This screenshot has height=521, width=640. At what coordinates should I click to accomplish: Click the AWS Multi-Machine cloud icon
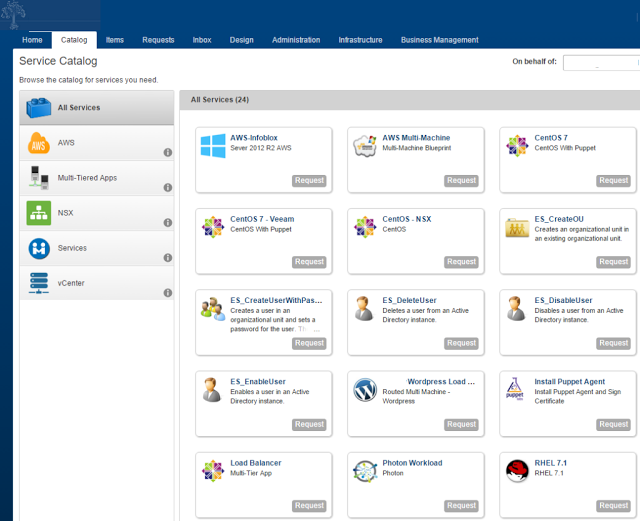[365, 146]
